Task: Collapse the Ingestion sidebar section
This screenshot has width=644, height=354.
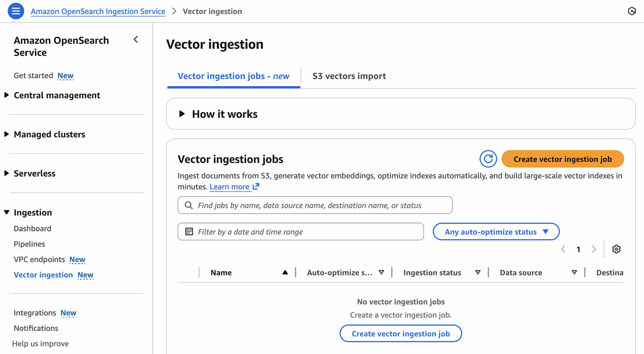Action: tap(6, 213)
